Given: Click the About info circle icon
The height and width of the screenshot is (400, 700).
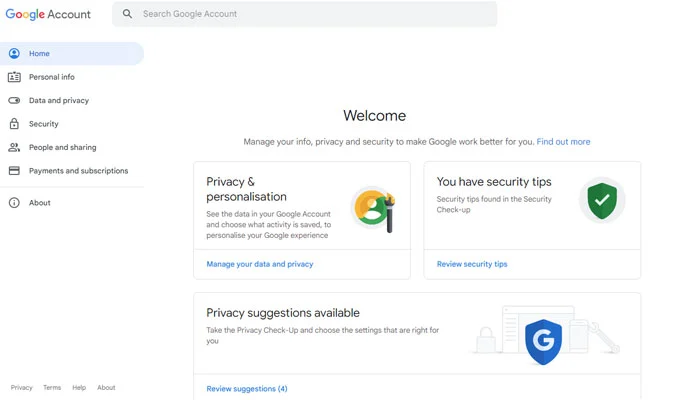Looking at the screenshot, I should pyautogui.click(x=14, y=203).
